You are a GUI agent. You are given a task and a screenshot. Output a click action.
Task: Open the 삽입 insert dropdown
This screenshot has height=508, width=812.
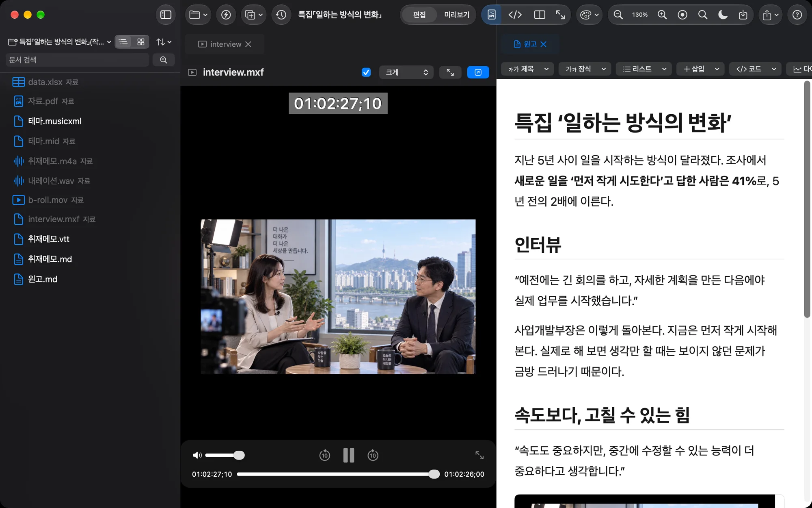pyautogui.click(x=701, y=69)
